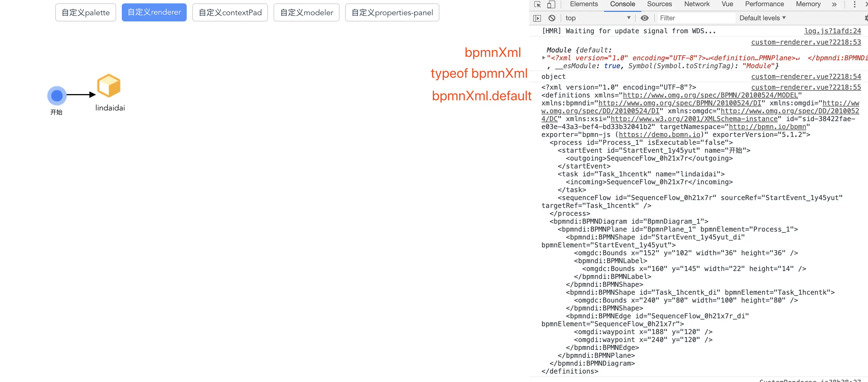Toggle the device toolbar icon
Screen dimensions: 868x382
point(551,4)
